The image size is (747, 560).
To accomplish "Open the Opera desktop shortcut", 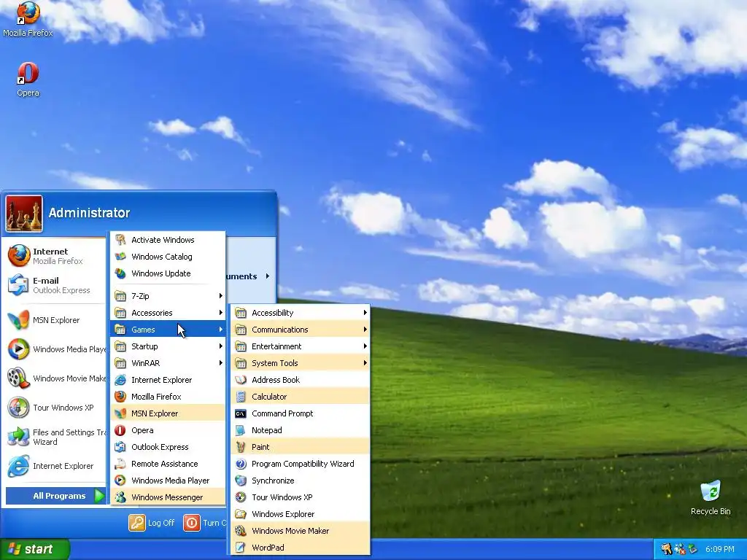I will click(28, 79).
